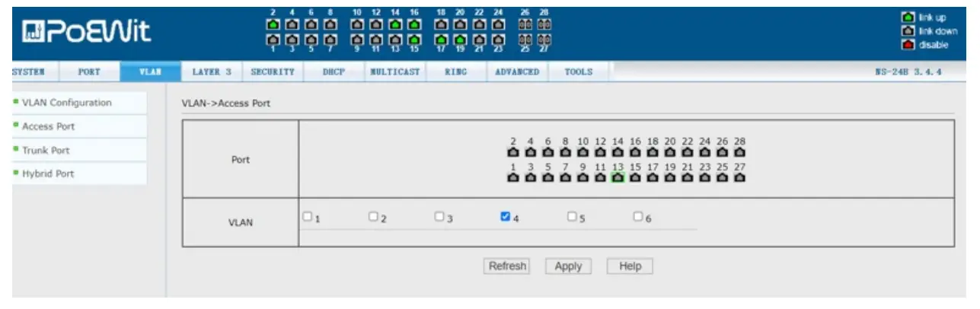This screenshot has width=980, height=309.
Task: Check the VLAN 6 checkbox
Action: coord(638,217)
